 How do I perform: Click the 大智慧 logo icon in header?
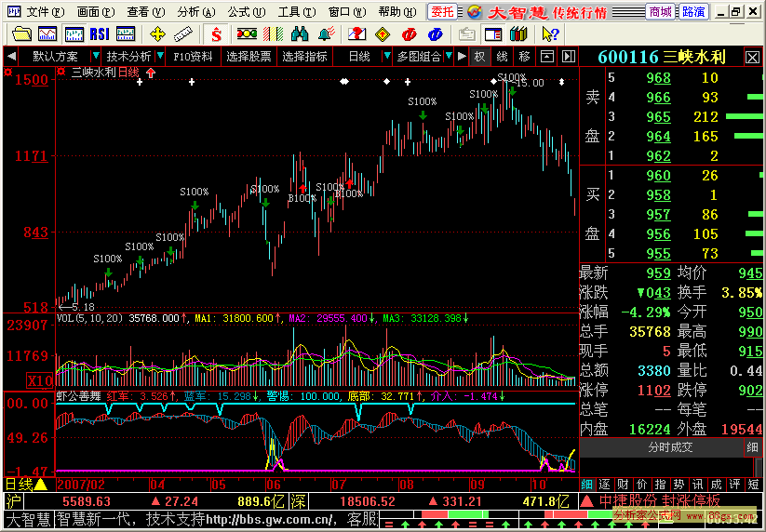coord(475,12)
